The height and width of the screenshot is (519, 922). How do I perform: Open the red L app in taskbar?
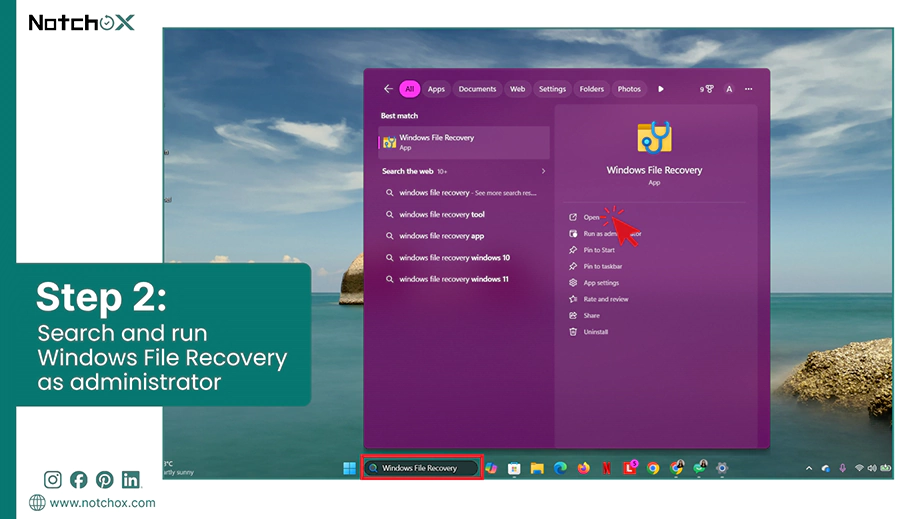(630, 468)
